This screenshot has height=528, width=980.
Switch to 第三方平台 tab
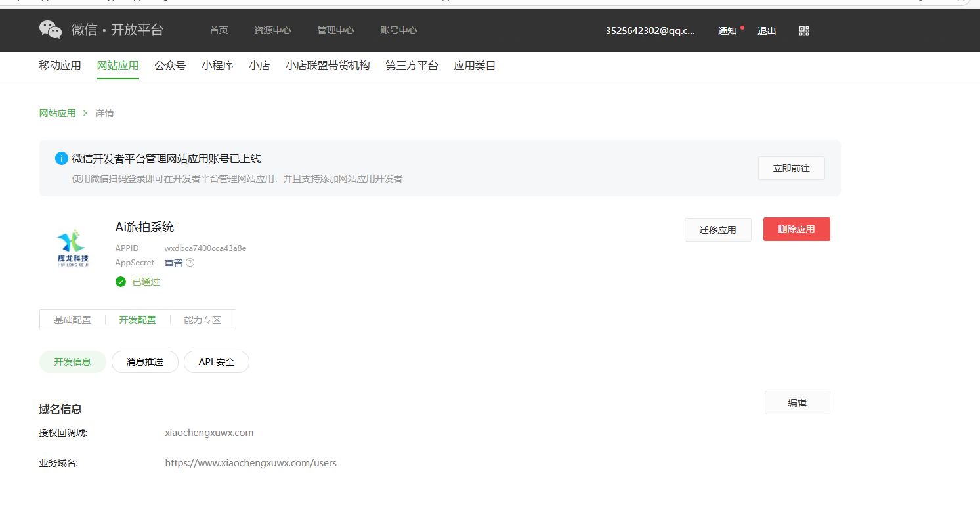click(x=412, y=66)
